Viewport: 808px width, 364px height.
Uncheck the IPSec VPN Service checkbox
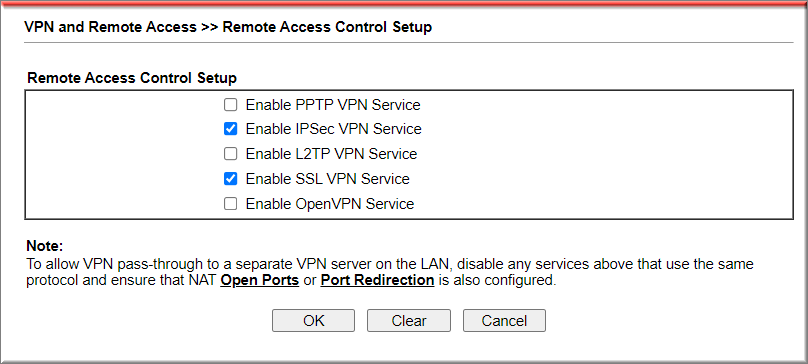[230, 129]
